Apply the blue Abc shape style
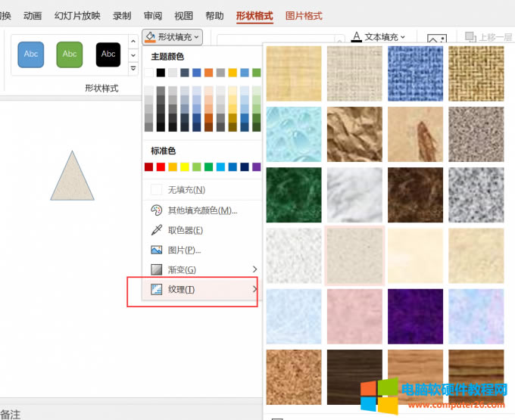The height and width of the screenshot is (420, 515). tap(31, 54)
